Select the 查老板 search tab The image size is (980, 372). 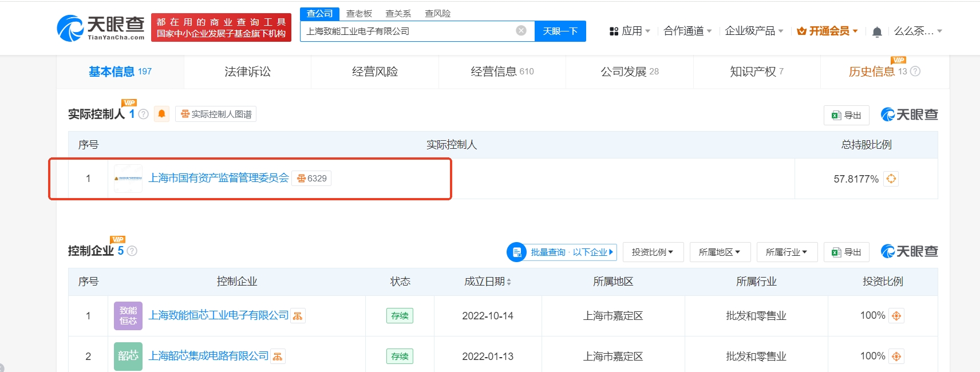(359, 13)
